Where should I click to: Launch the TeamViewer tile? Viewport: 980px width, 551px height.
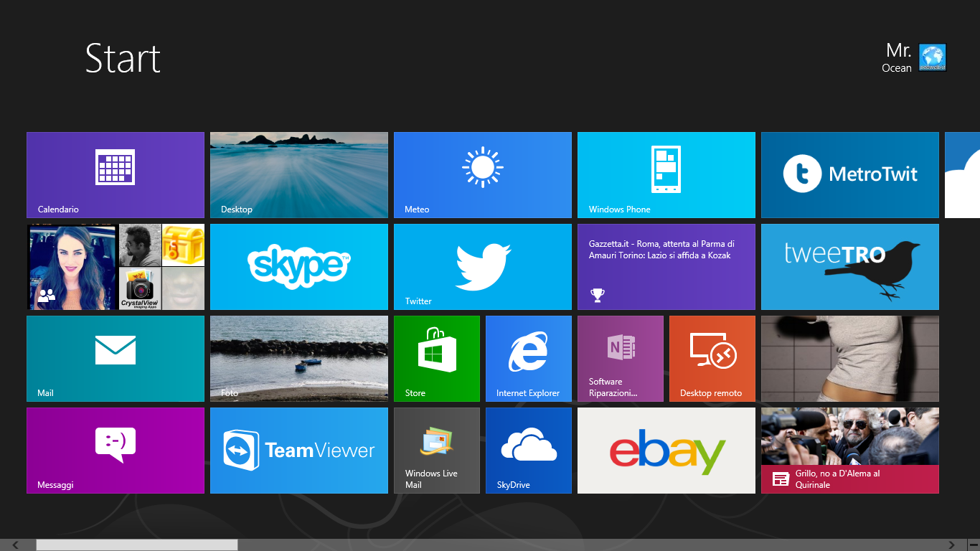(299, 451)
